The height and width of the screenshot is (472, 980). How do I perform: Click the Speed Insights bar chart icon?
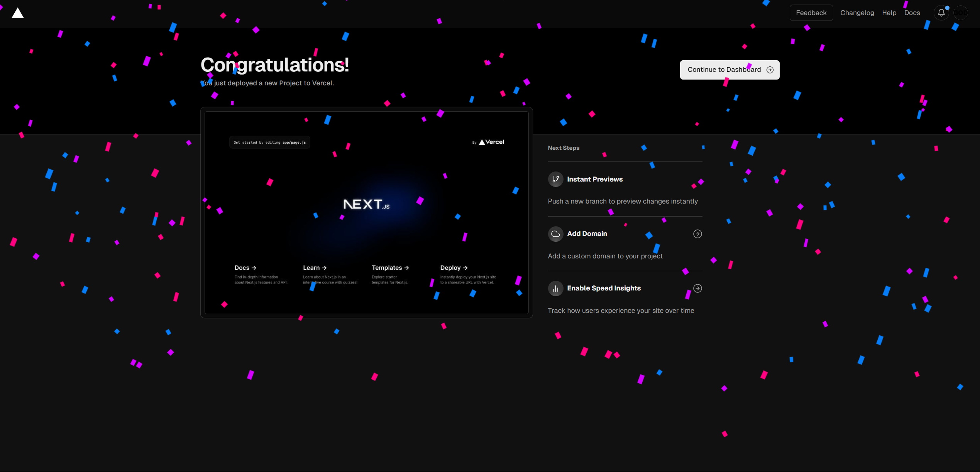tap(555, 289)
